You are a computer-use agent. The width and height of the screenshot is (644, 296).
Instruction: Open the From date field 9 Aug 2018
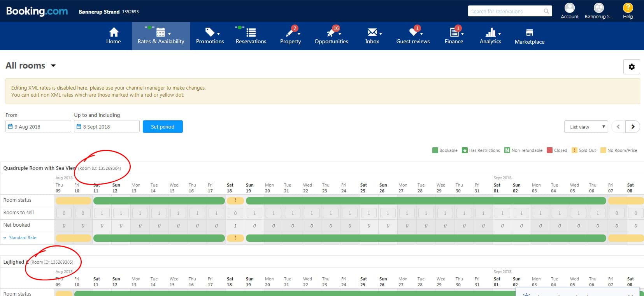point(38,127)
